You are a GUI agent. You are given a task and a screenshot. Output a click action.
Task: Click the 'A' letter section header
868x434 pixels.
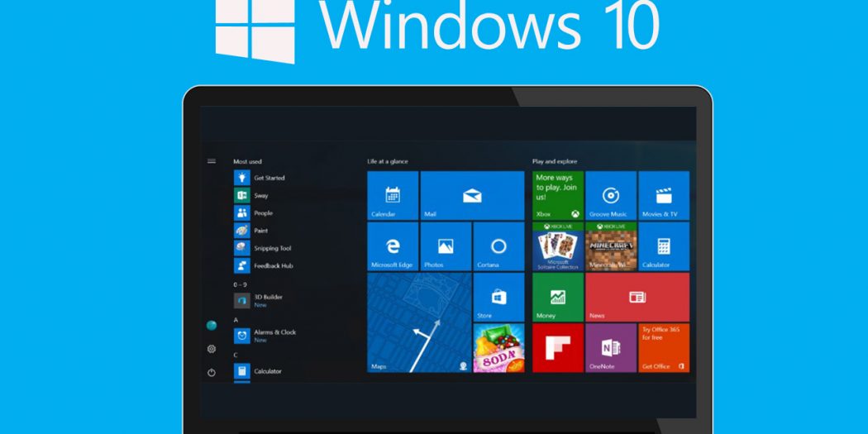coord(236,320)
